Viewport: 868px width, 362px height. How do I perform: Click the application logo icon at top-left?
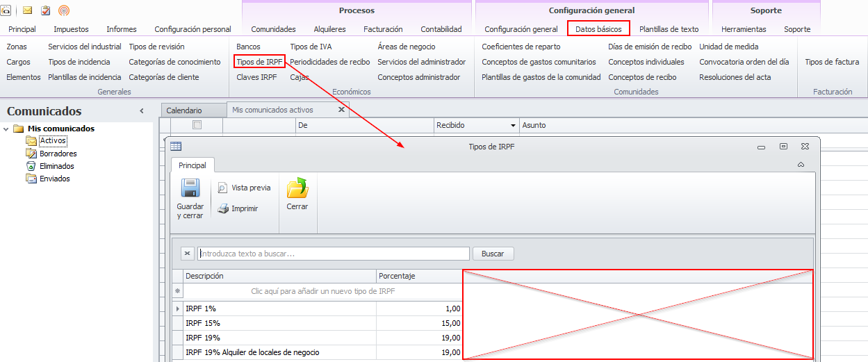pos(5,10)
